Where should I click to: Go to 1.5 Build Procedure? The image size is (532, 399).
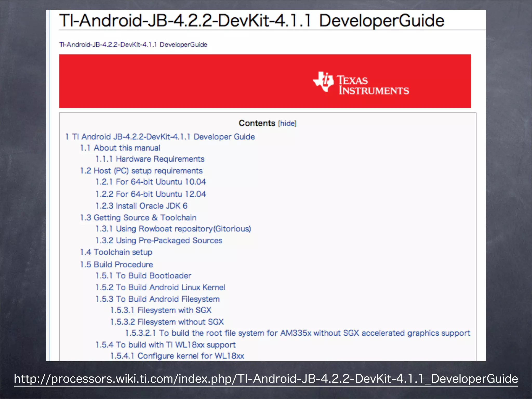[x=117, y=264]
